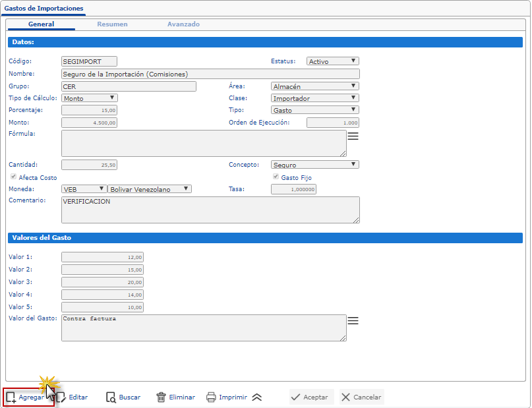Expand the Tipo de Cálculo dropdown
Image resolution: width=532 pixels, height=408 pixels.
89,98
